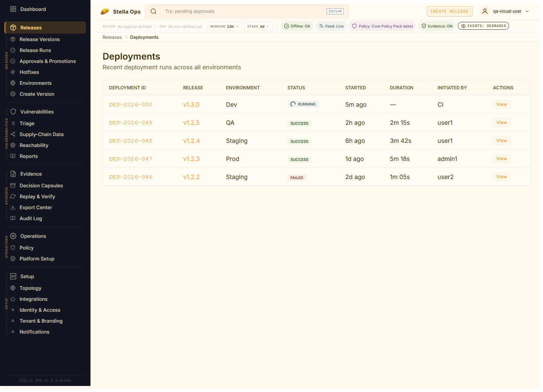Viewport: 543px width, 392px height.
Task: Click the Create Release button
Action: (x=449, y=11)
